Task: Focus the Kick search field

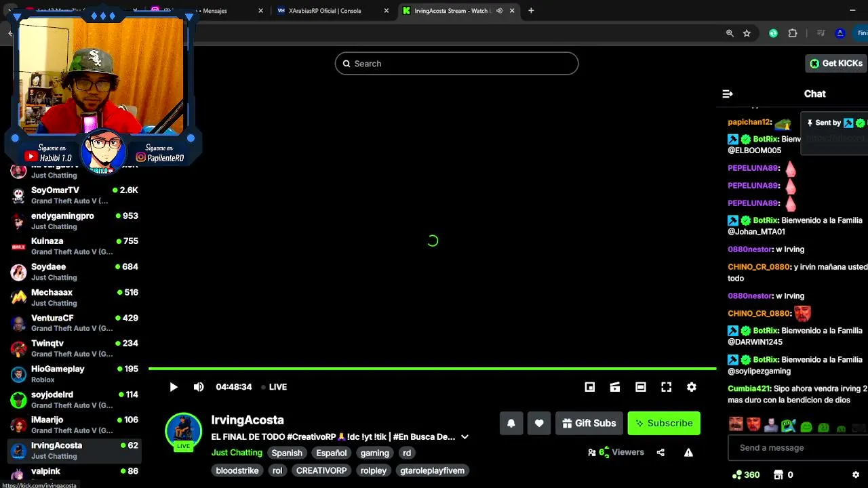Action: (456, 64)
